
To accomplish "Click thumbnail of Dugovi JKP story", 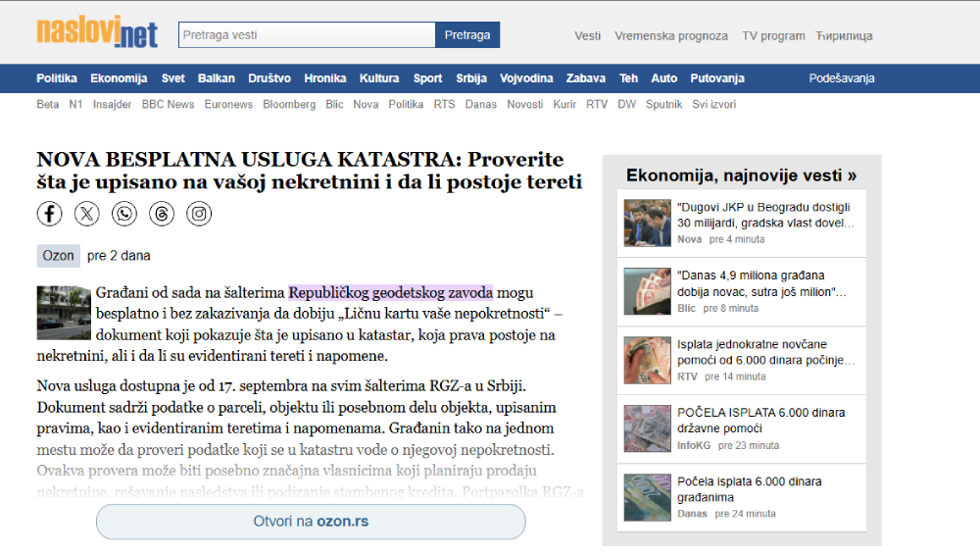I will (648, 224).
